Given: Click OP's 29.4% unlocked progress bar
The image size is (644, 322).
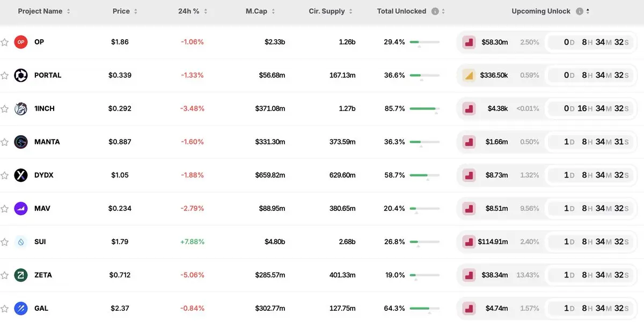Looking at the screenshot, I should [425, 42].
